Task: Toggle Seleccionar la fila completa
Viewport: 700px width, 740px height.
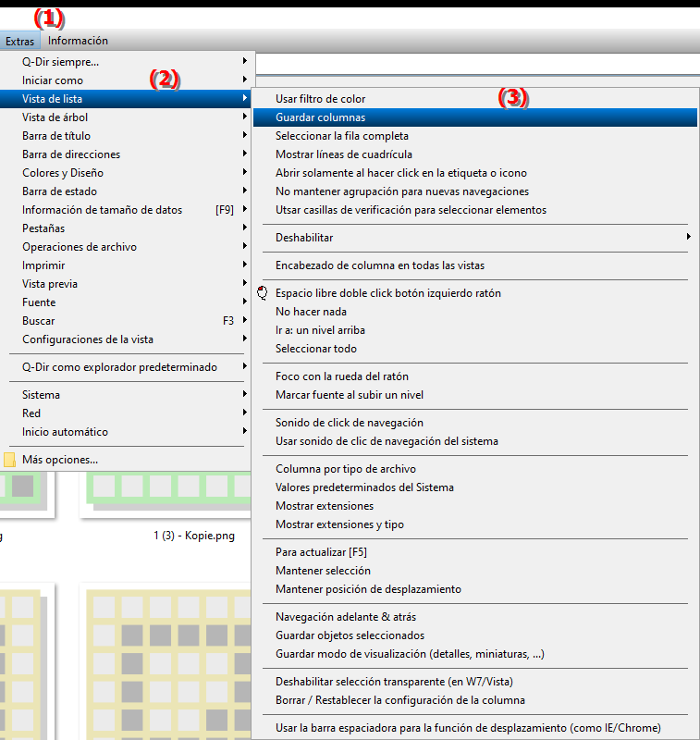Action: (475, 136)
